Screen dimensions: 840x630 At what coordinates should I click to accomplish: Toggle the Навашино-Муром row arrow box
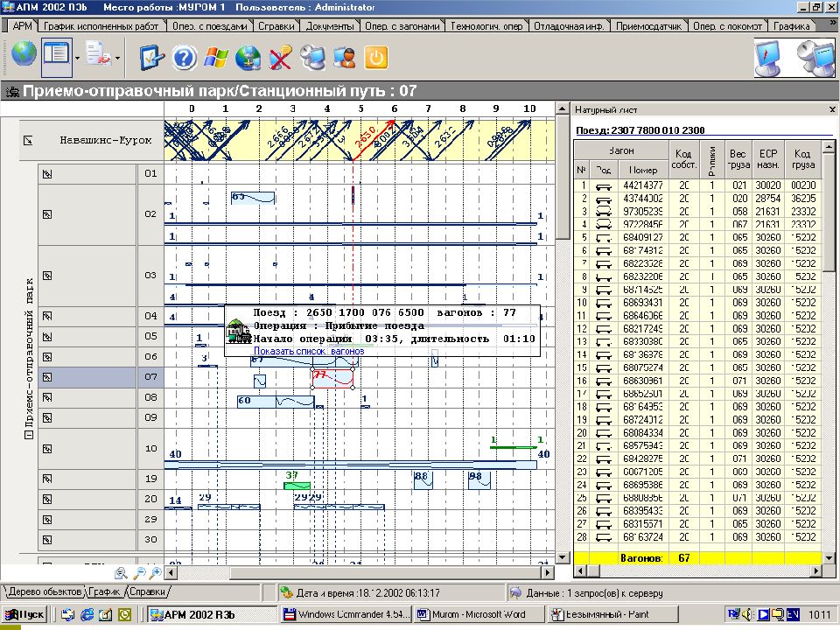[27, 140]
